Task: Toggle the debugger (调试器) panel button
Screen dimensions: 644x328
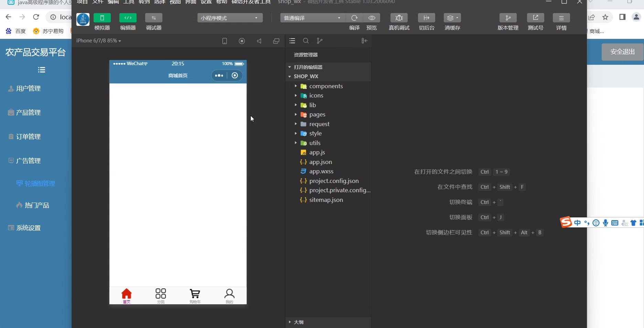Action: tap(153, 18)
